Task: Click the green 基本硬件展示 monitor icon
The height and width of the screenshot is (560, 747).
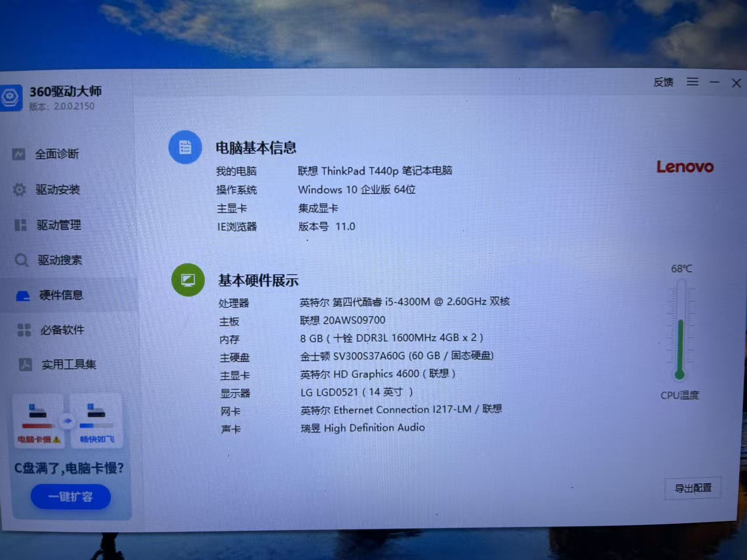Action: [x=188, y=280]
